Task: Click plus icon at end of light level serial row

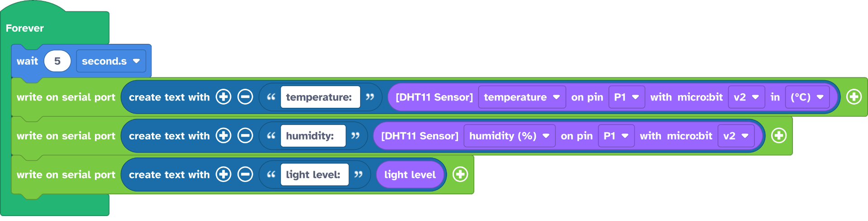Action: point(460,174)
